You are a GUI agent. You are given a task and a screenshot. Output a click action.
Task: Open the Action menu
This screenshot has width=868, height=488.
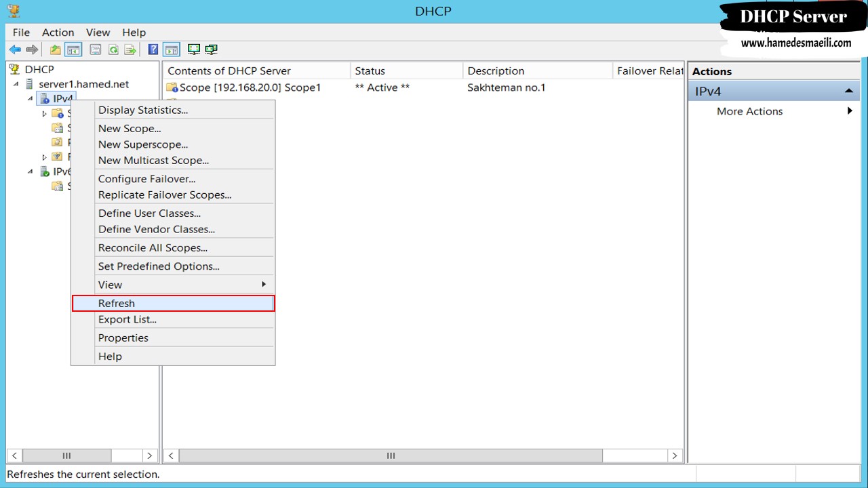pos(58,33)
